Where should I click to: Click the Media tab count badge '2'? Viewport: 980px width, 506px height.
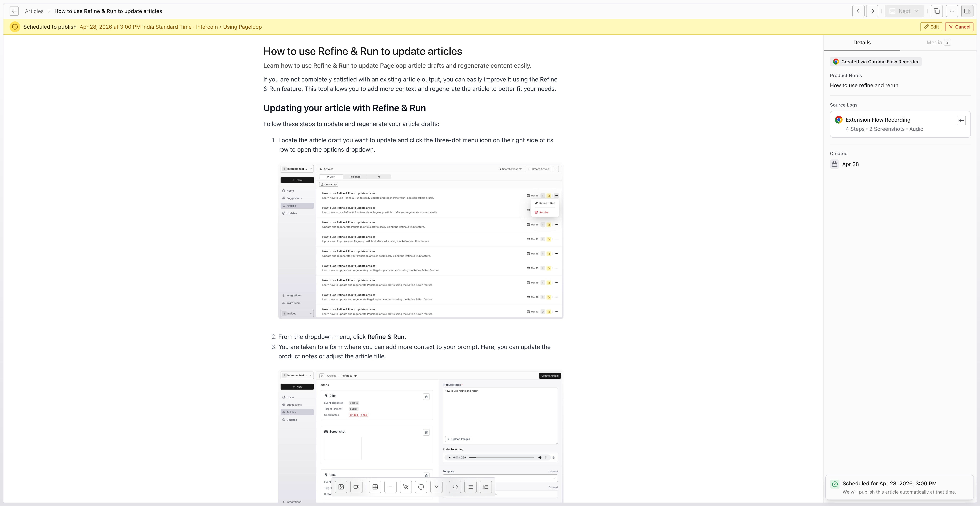click(947, 43)
